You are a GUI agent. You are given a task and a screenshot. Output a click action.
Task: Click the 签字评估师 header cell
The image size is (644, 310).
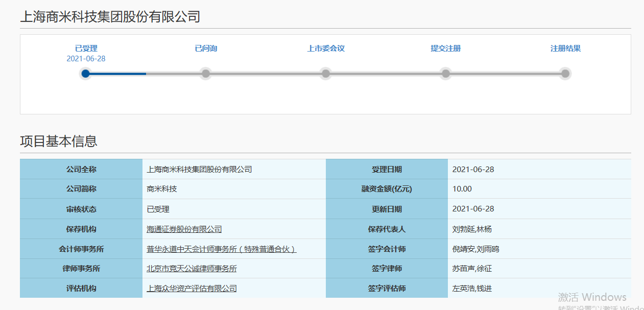click(387, 289)
